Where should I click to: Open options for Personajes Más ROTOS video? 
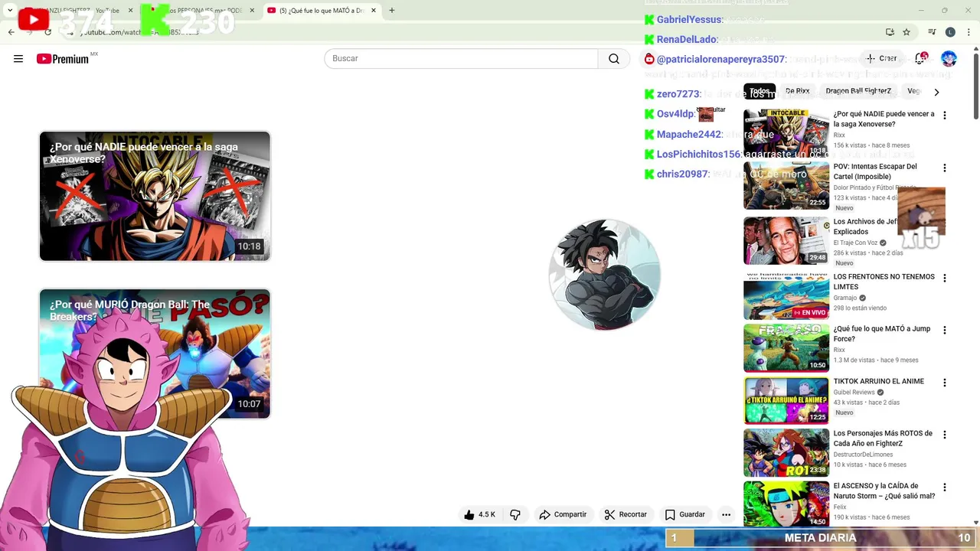[x=945, y=435]
